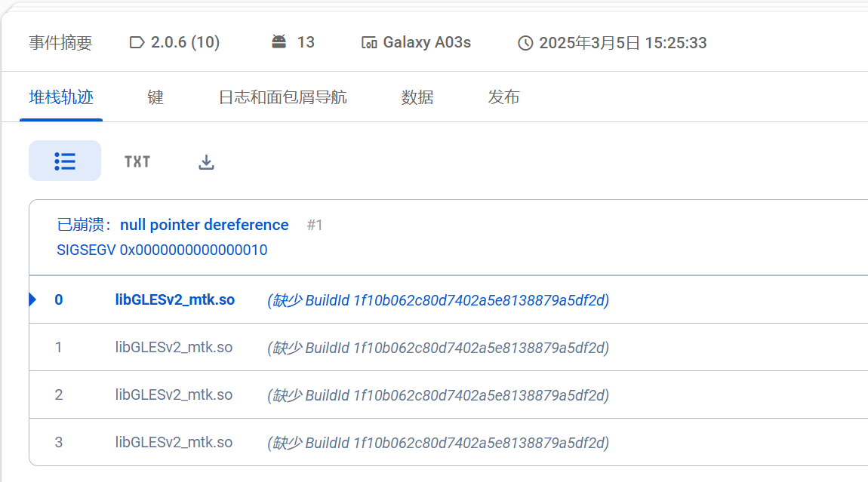This screenshot has width=868, height=482.
Task: Select the list view icon
Action: (x=65, y=161)
